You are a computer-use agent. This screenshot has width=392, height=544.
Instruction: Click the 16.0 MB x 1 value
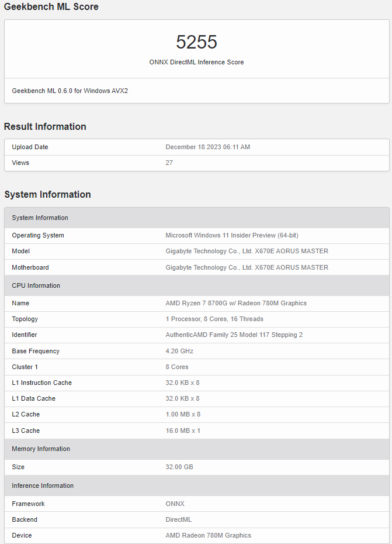point(183,431)
